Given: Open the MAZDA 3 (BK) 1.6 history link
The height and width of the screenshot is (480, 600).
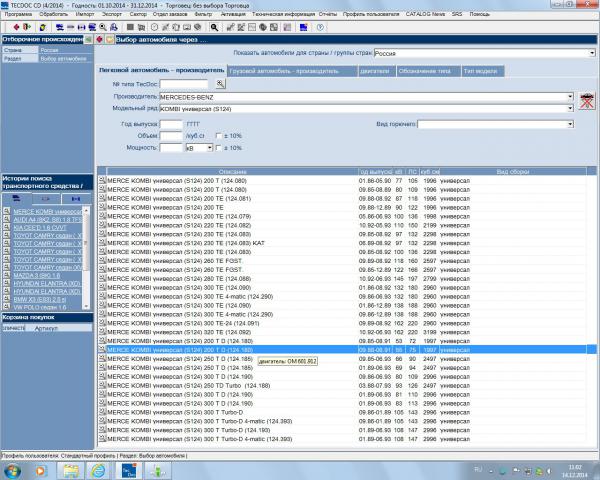Looking at the screenshot, I should coord(36,276).
